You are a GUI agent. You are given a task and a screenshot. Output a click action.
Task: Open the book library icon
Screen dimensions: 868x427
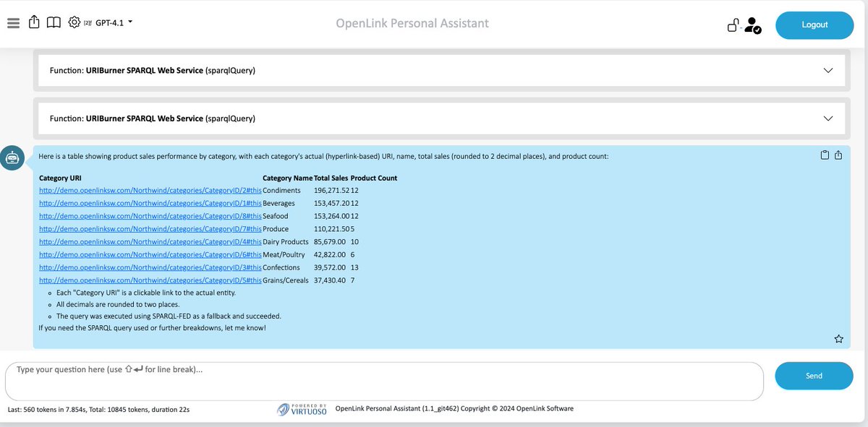pyautogui.click(x=54, y=22)
